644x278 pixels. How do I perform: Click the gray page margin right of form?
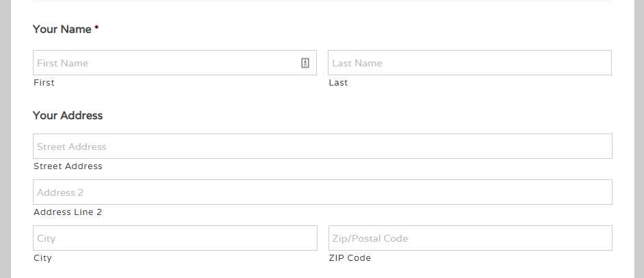pyautogui.click(x=639, y=139)
